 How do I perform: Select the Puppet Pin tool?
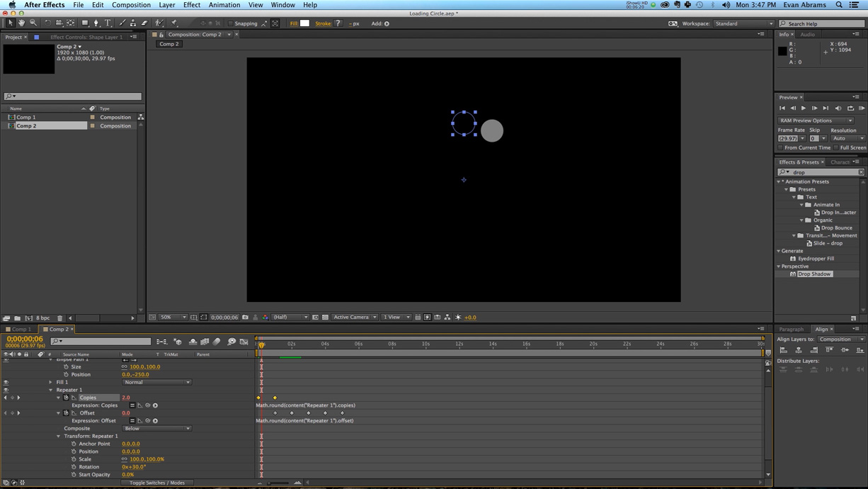coord(174,23)
